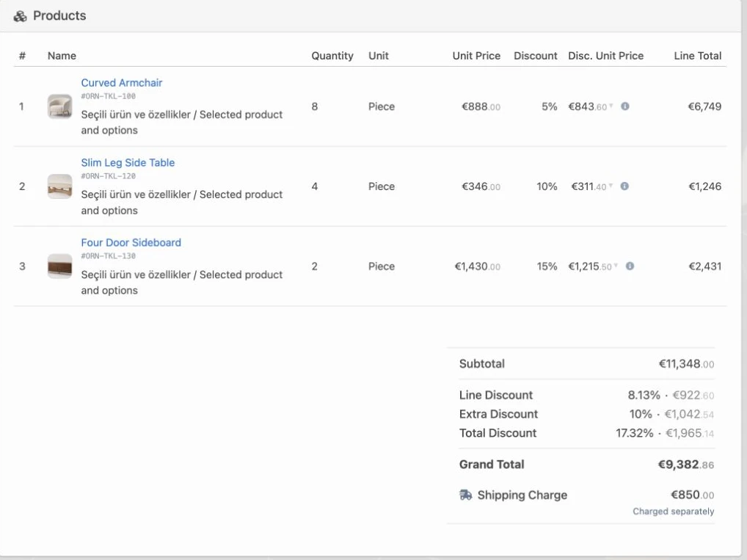
Task: Click the Four Door Sideboard thumbnail
Action: (x=59, y=266)
